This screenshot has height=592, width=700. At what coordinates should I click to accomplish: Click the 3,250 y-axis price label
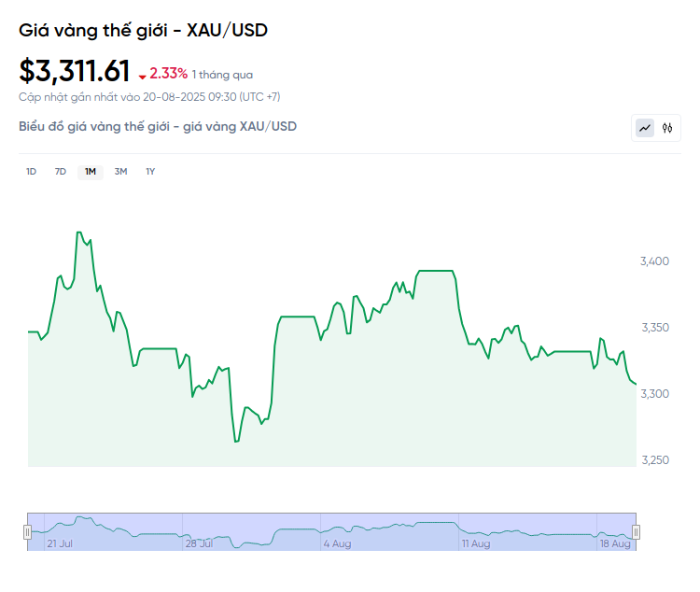pos(655,459)
